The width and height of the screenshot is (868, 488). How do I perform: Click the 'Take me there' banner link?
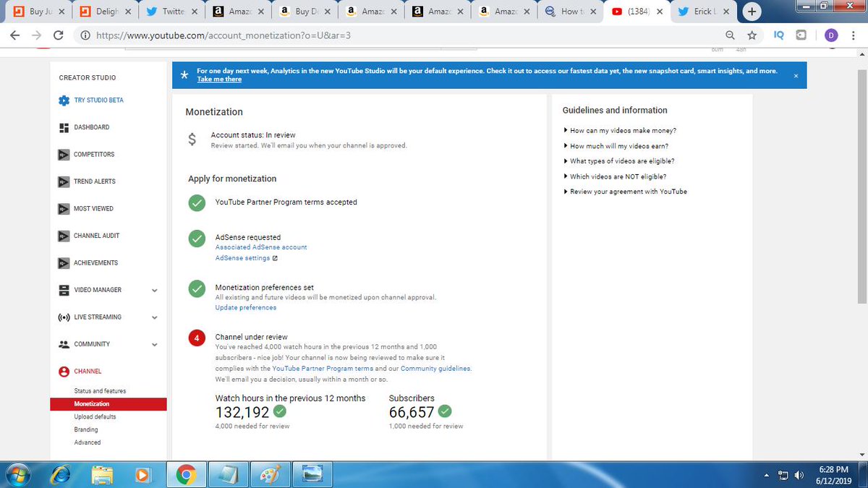pyautogui.click(x=219, y=80)
